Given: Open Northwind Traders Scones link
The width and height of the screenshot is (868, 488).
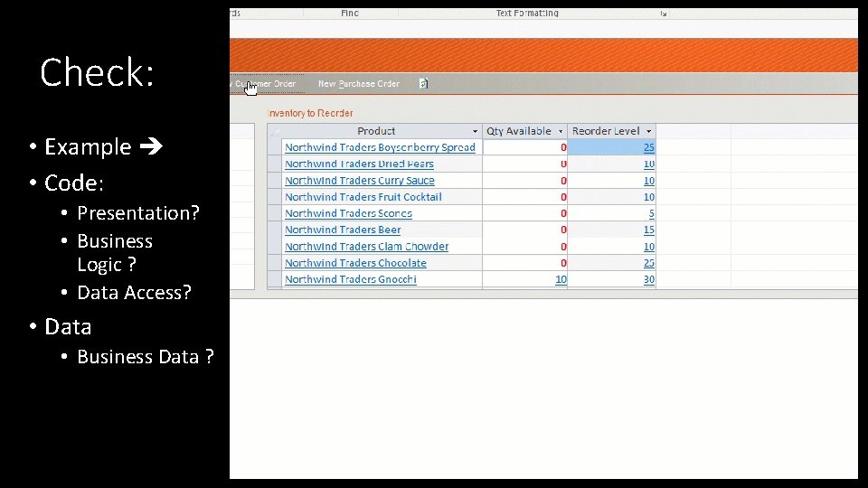Looking at the screenshot, I should point(348,213).
